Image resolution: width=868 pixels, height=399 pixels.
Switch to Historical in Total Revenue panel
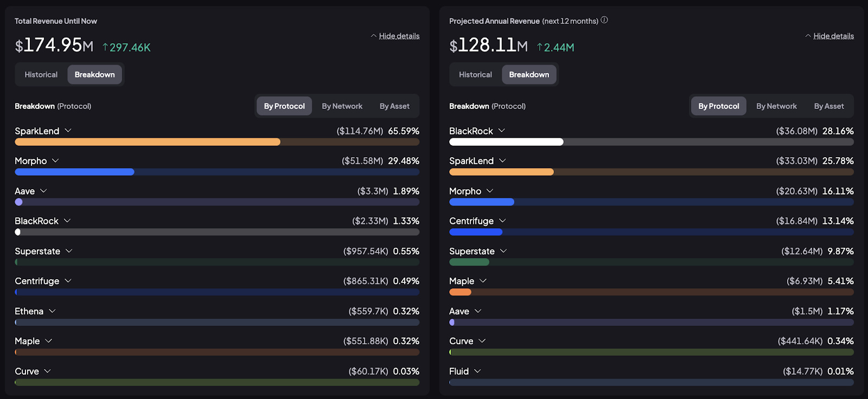(41, 74)
